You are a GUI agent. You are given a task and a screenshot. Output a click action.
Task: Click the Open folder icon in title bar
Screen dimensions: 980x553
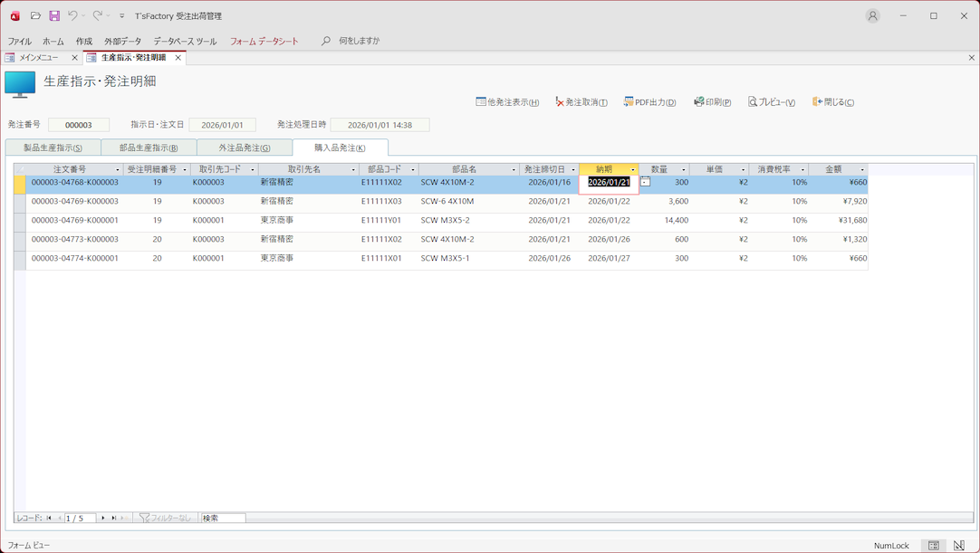tap(35, 16)
